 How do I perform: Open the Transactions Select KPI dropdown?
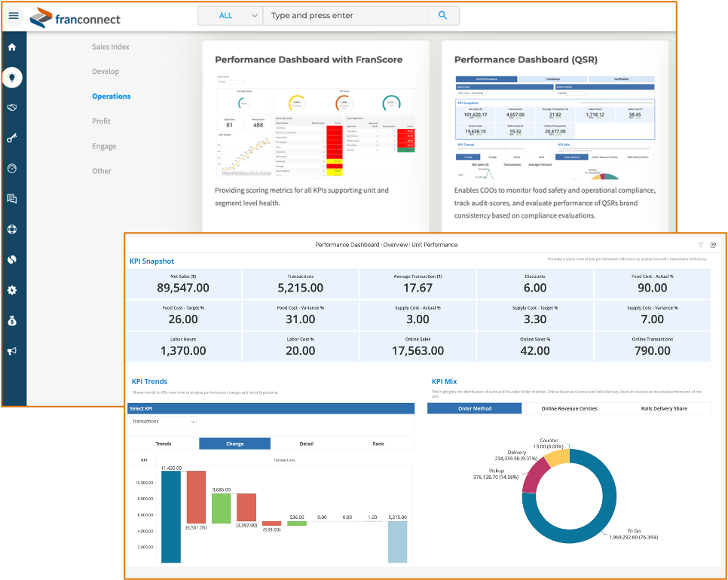pyautogui.click(x=164, y=421)
